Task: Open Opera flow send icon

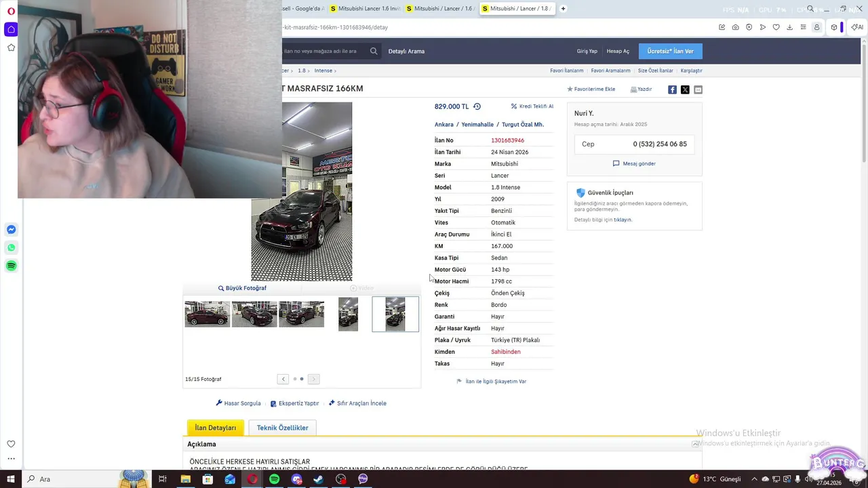Action: (762, 27)
